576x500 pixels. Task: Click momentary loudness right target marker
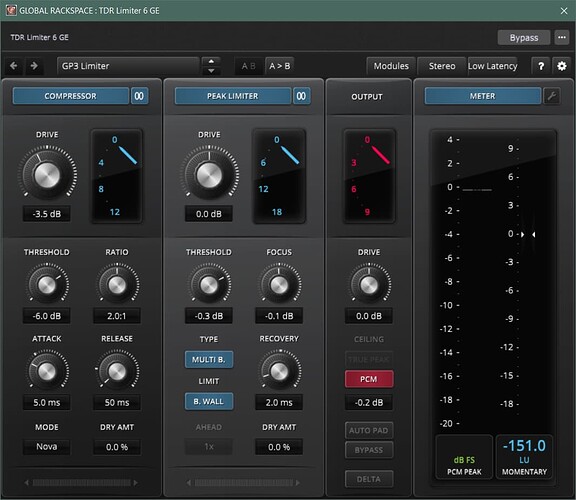pyautogui.click(x=534, y=234)
